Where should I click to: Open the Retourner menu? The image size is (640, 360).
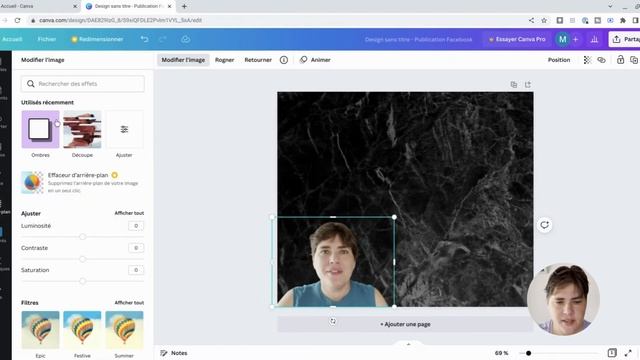[258, 60]
